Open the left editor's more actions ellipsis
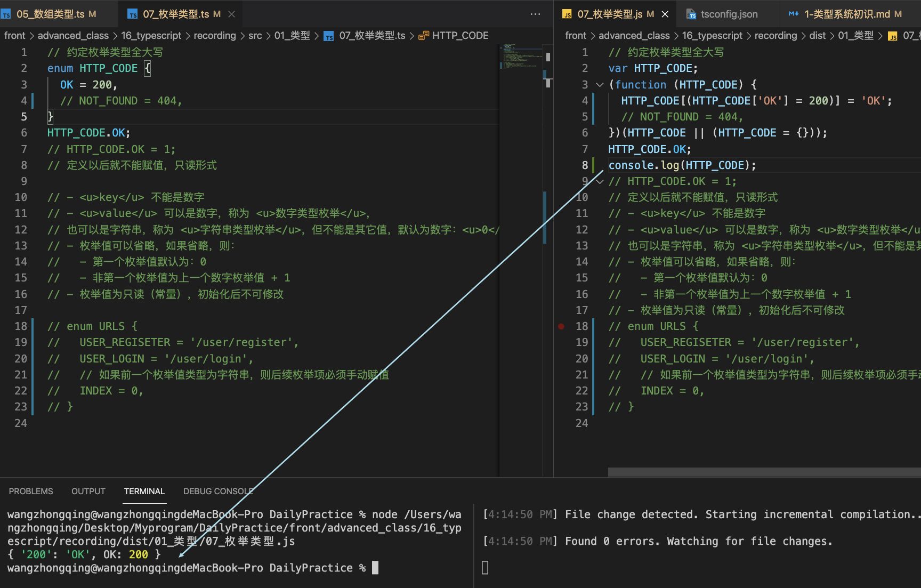Viewport: 921px width, 588px height. pos(535,14)
